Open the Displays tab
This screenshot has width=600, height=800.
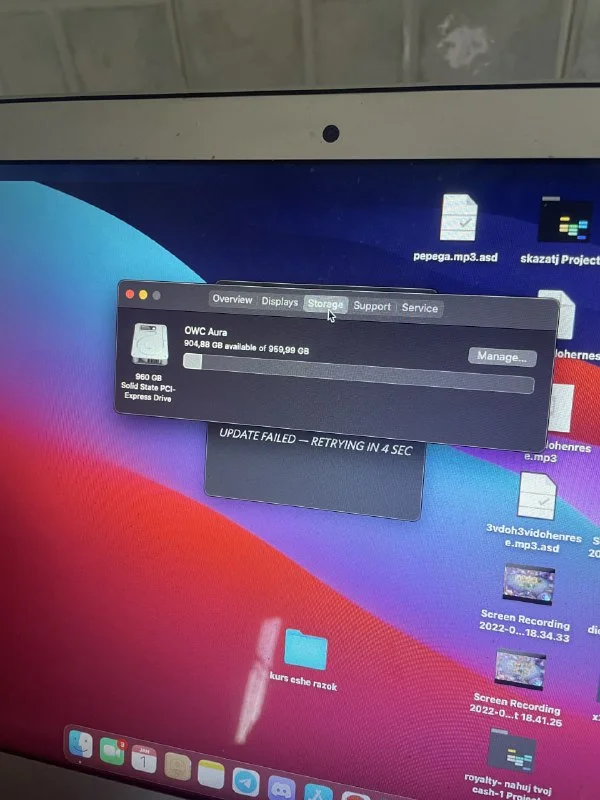280,302
